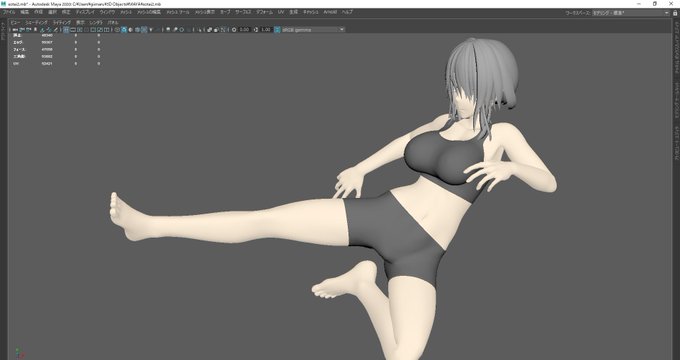The width and height of the screenshot is (680, 360).
Task: Click the Lock Camera icon
Action: [x=22, y=29]
